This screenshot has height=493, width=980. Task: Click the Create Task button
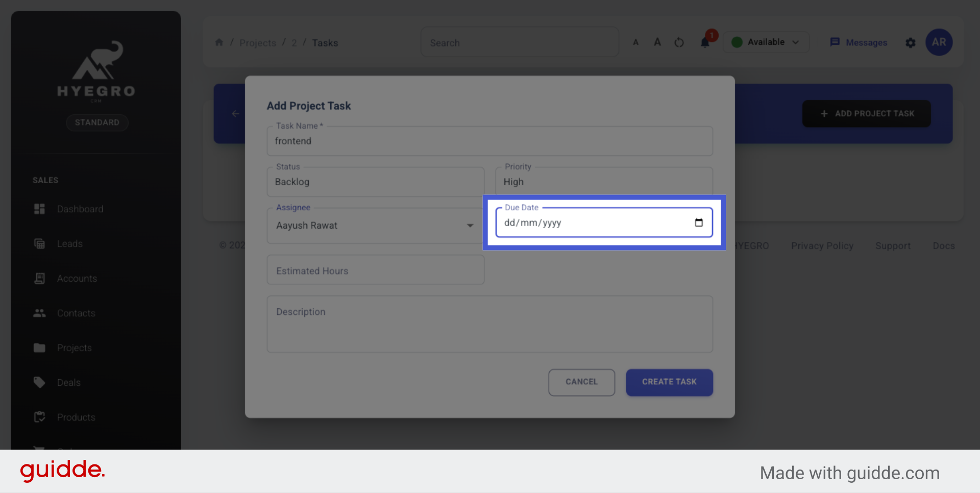[x=669, y=382]
